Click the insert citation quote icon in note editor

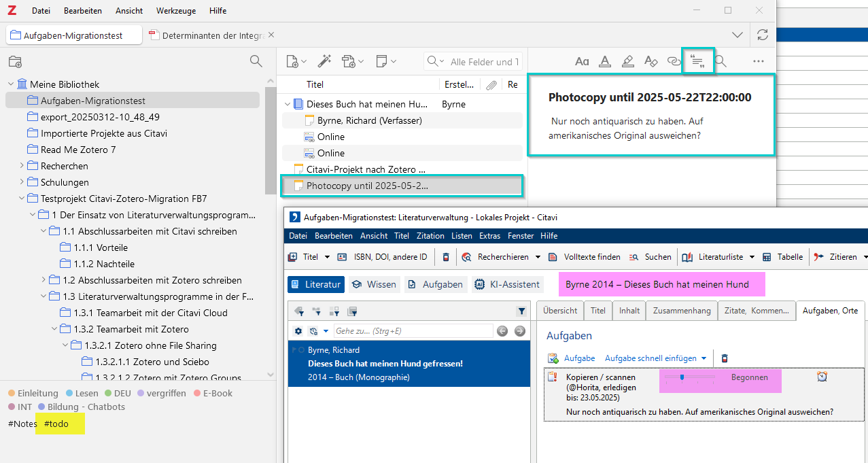click(x=697, y=61)
